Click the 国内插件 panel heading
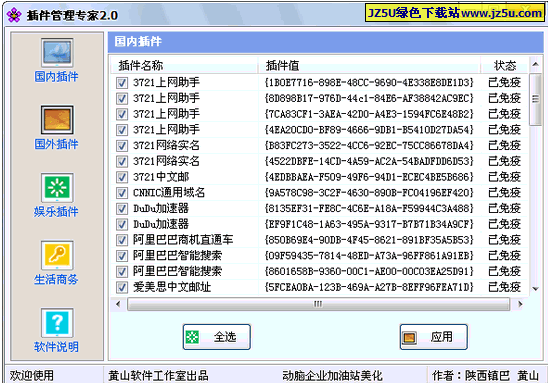This screenshot has height=383, width=548. [x=138, y=42]
